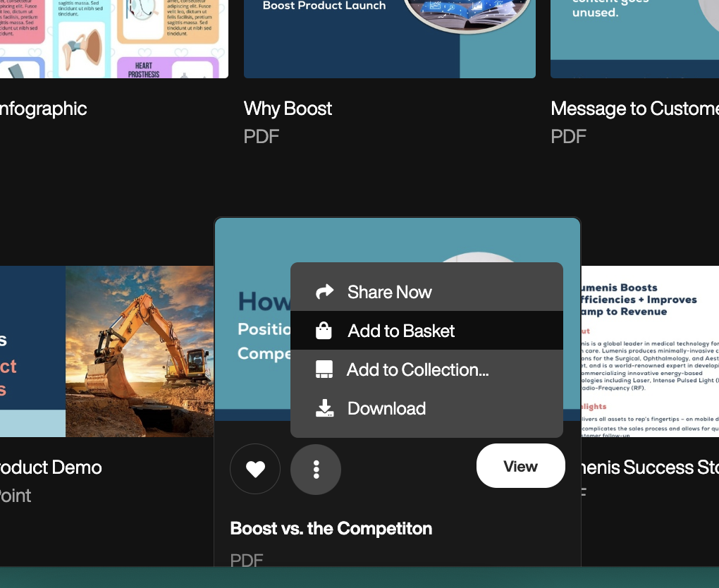Viewport: 719px width, 588px height.
Task: Choose the Add to Basket menu label
Action: pyautogui.click(x=401, y=331)
